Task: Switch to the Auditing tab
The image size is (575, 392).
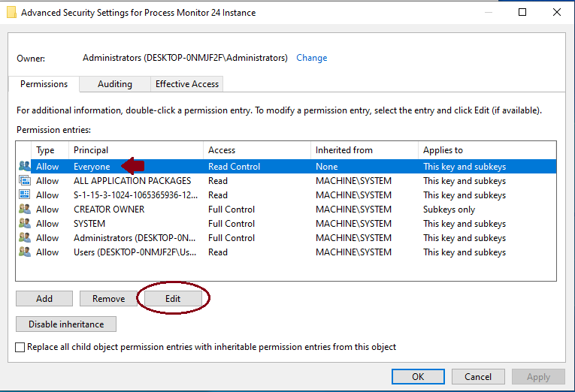Action: point(114,84)
